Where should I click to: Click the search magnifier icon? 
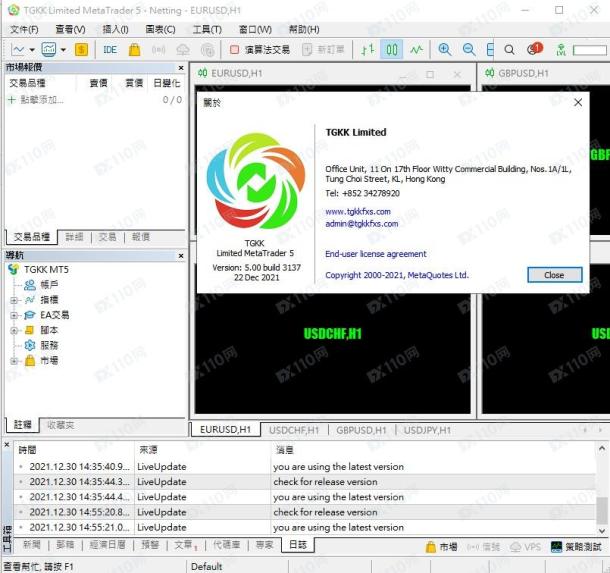coord(509,50)
